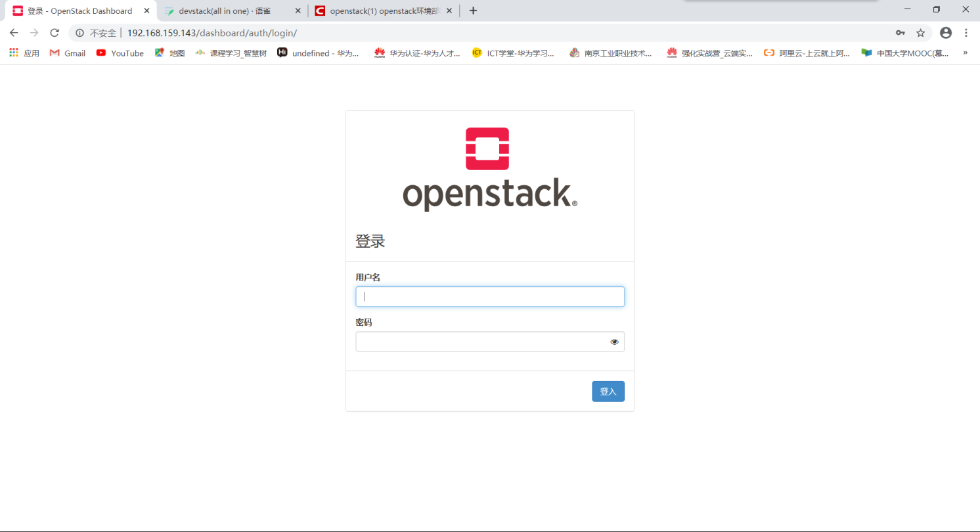Go back to previous page

(14, 33)
